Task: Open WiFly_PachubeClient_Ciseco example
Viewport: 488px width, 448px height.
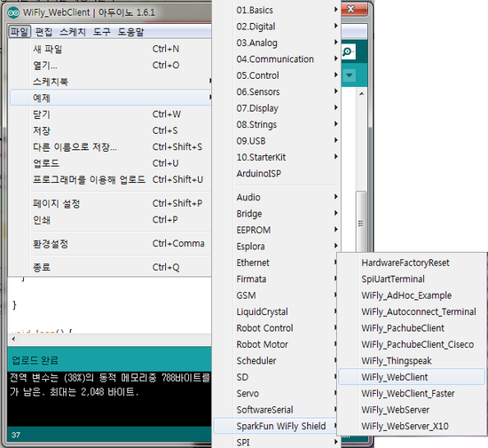Action: pyautogui.click(x=412, y=344)
